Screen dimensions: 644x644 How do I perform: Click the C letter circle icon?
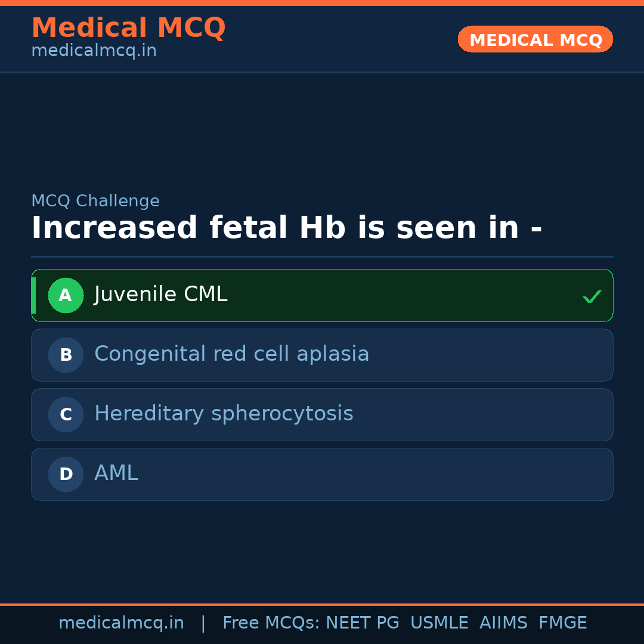pyautogui.click(x=66, y=414)
